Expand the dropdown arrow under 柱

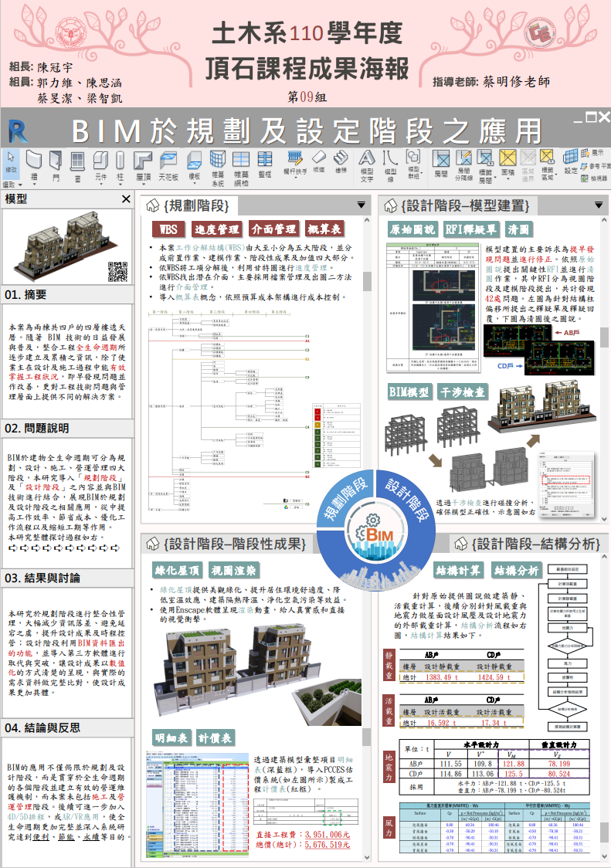coord(121,185)
